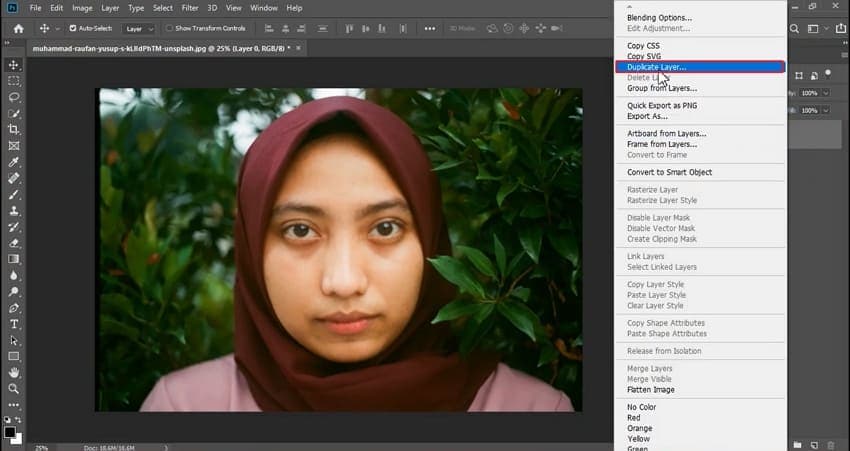
Task: Select the Pen tool
Action: click(14, 308)
